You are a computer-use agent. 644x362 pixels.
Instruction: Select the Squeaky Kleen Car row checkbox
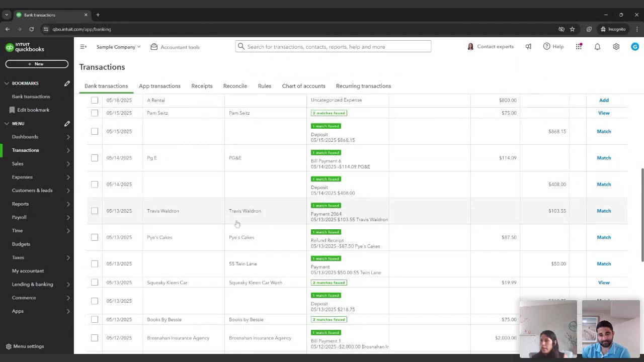(95, 283)
